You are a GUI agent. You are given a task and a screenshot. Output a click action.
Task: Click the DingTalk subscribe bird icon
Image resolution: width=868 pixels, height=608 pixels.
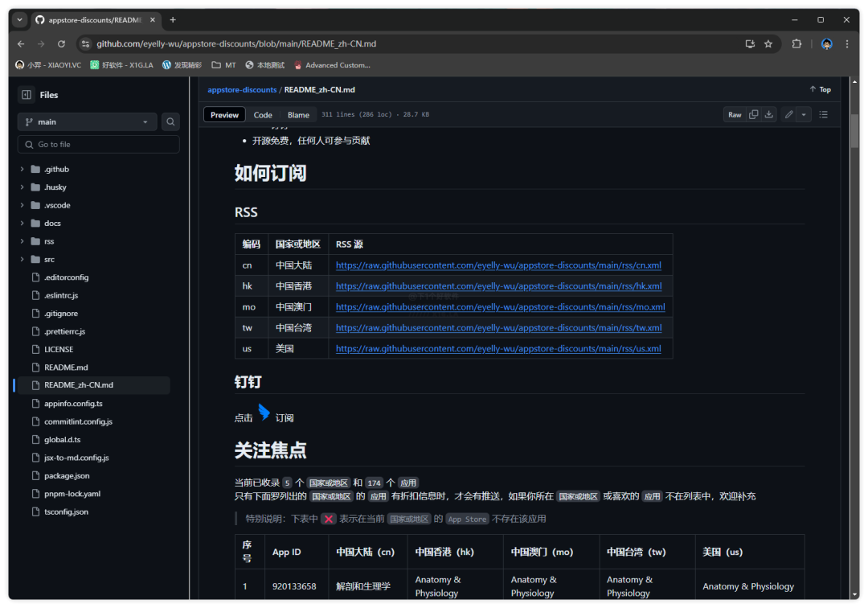tap(264, 413)
